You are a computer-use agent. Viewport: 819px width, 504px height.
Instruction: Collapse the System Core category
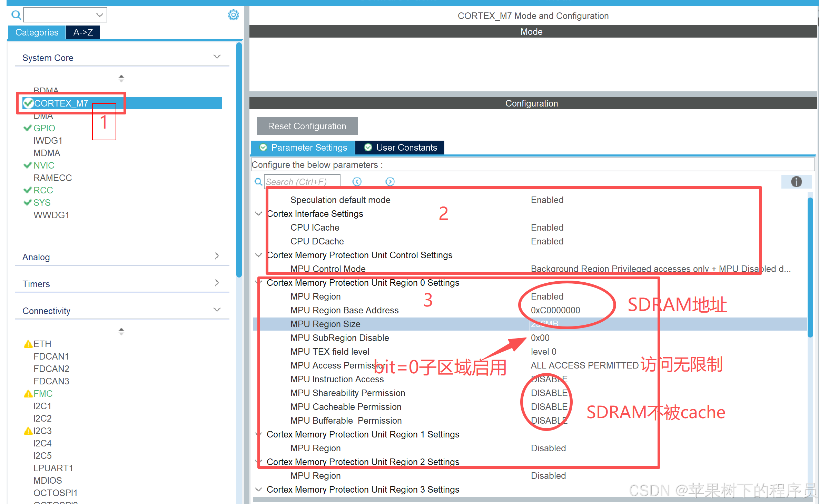(x=217, y=57)
